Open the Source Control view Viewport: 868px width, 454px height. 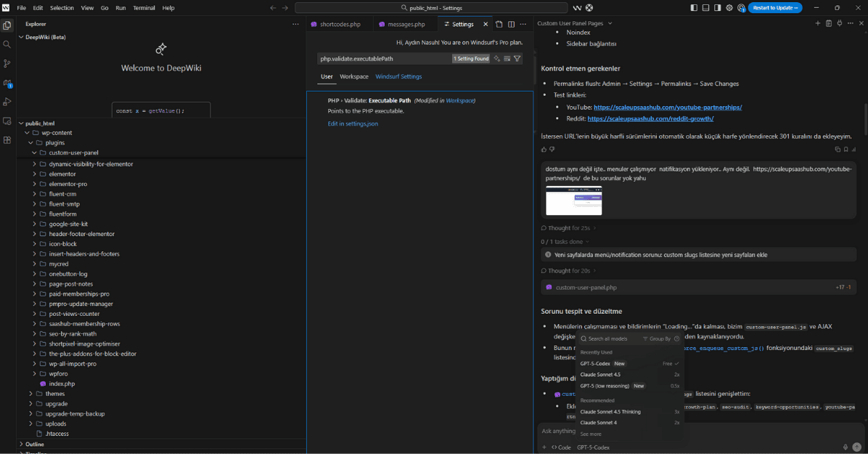[x=7, y=64]
